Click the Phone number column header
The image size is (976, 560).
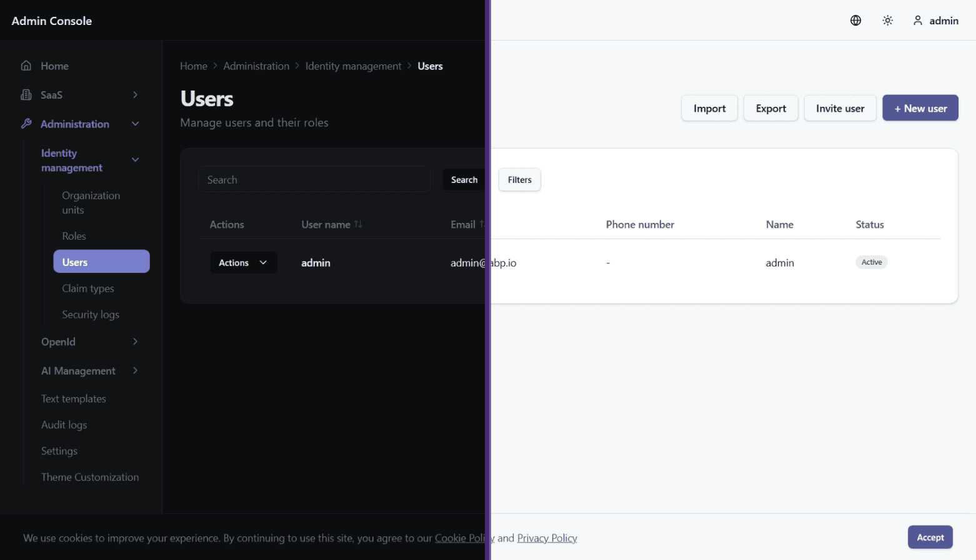tap(640, 224)
